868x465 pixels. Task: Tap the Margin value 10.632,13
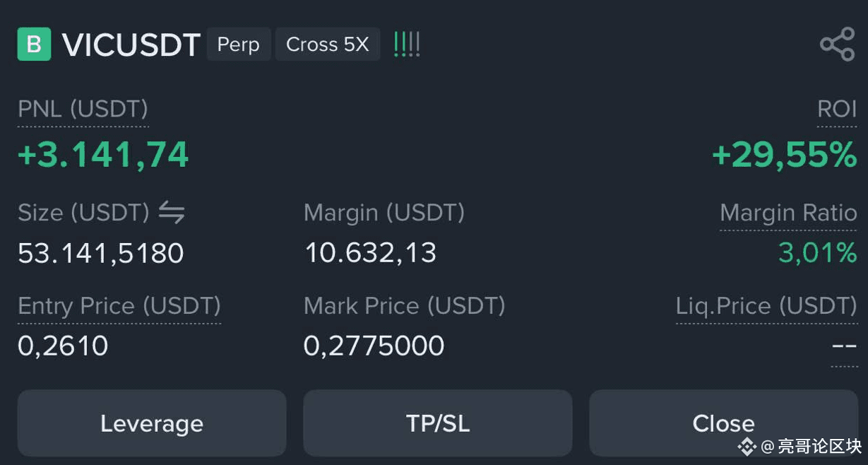click(x=370, y=253)
